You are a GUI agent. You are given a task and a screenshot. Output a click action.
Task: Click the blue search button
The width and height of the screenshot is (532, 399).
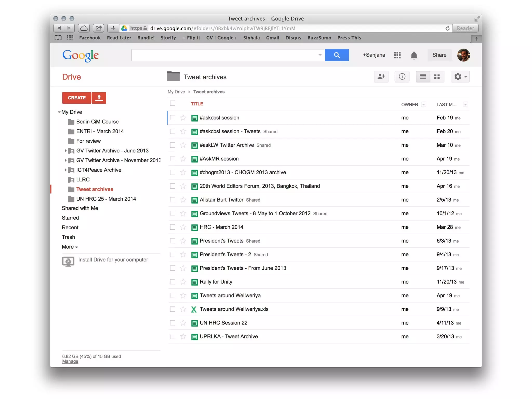pos(337,55)
